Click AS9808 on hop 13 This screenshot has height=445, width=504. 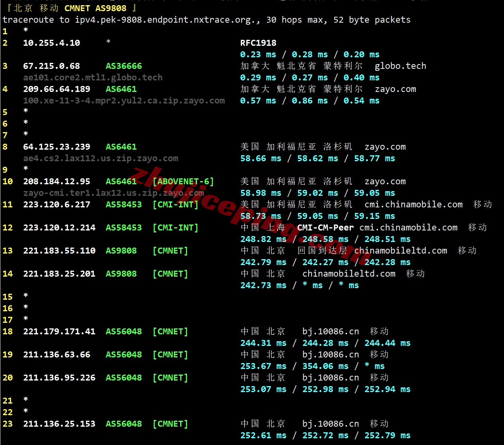pos(121,251)
